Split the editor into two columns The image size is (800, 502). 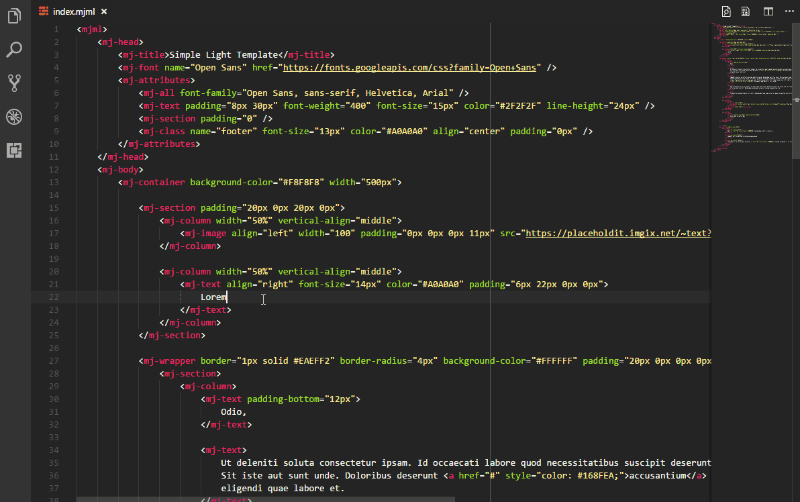[x=768, y=11]
